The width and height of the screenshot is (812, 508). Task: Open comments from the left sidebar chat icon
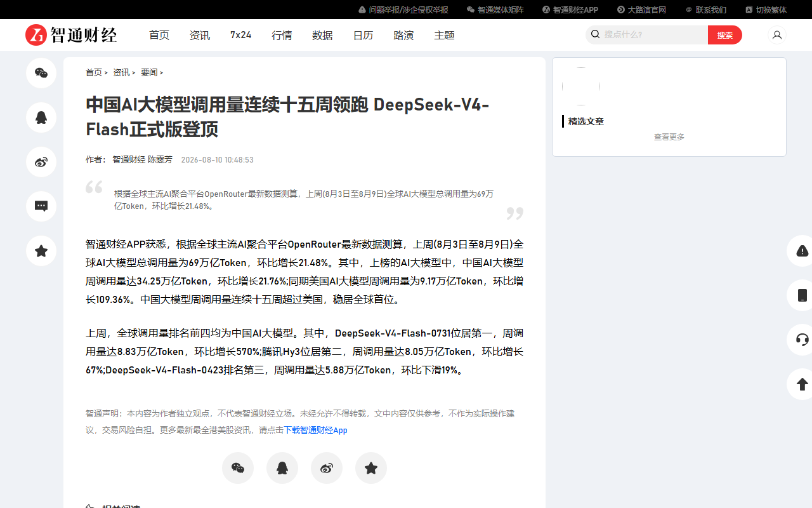(x=41, y=206)
